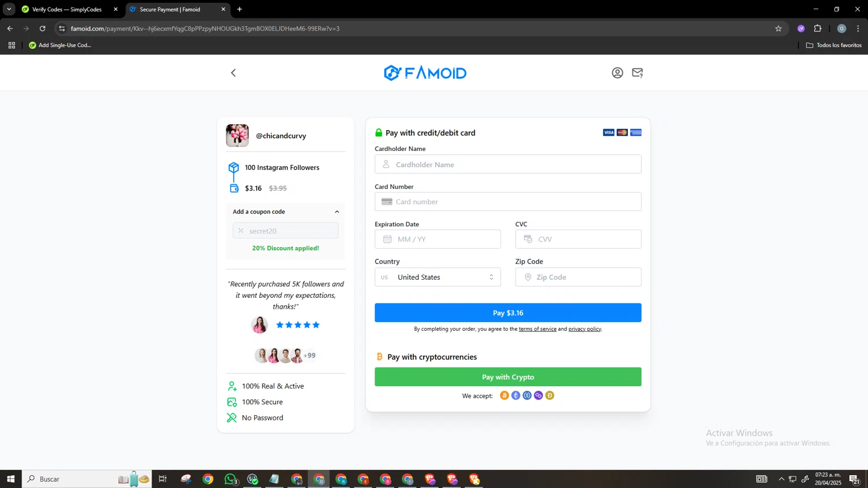Click the Dogecoin icon
This screenshot has height=488, width=868.
(550, 395)
